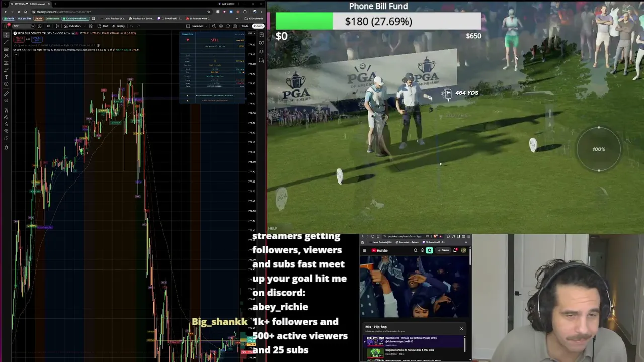
Task: Click Ask Gemini in the browser
Action: tap(227, 4)
